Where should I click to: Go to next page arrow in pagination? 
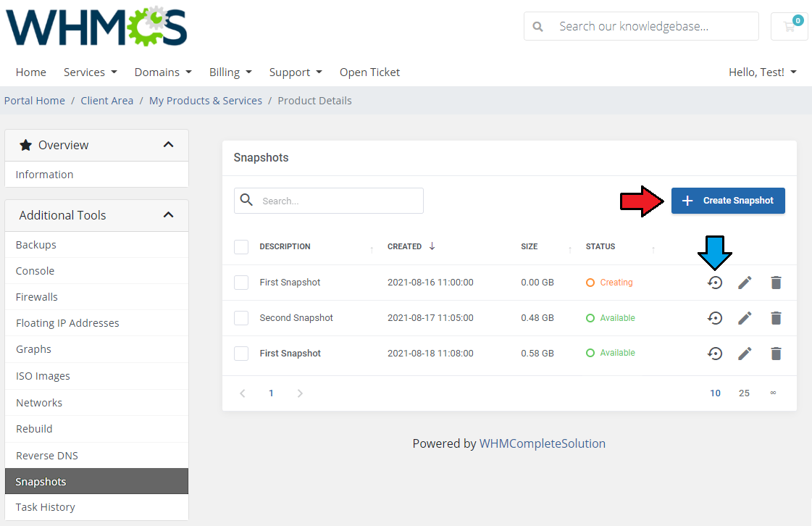point(300,393)
